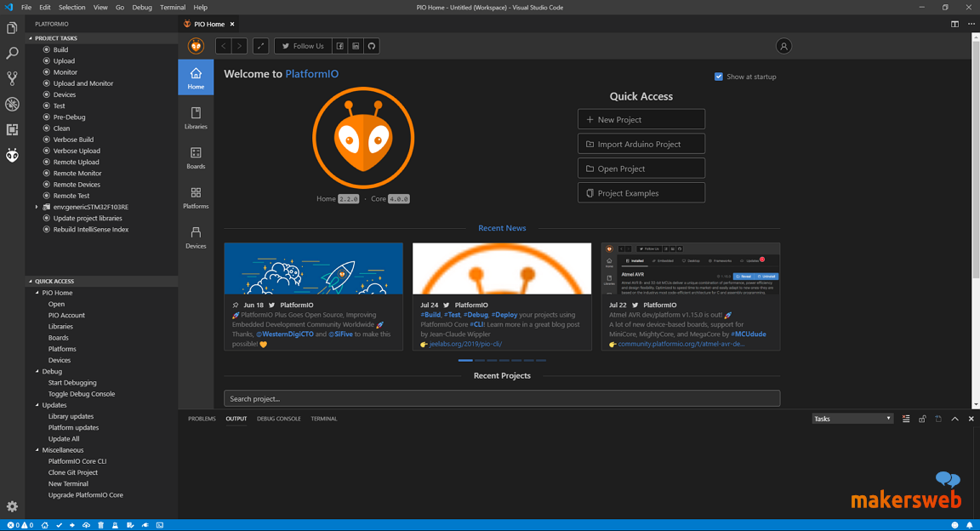Click the Upload arrow in status bar
The width and height of the screenshot is (980, 531).
pos(72,525)
